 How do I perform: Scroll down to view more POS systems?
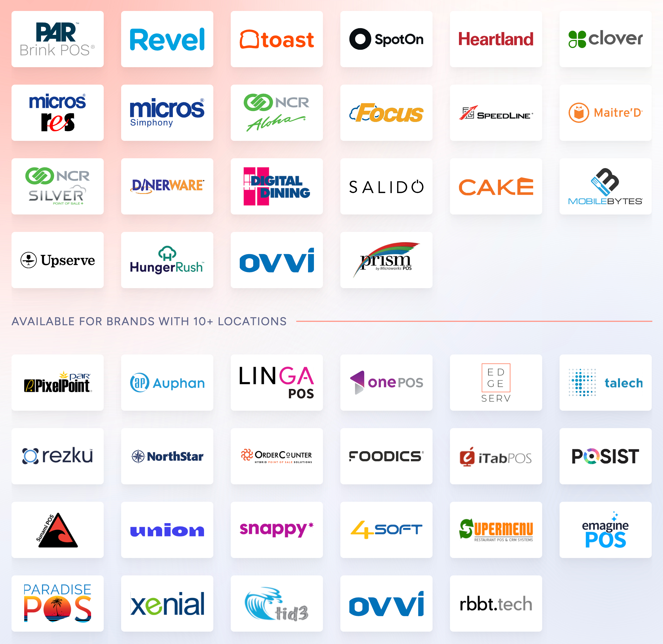click(x=332, y=643)
